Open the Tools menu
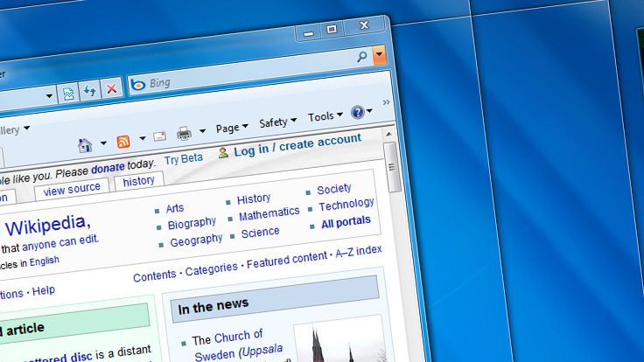 325,116
